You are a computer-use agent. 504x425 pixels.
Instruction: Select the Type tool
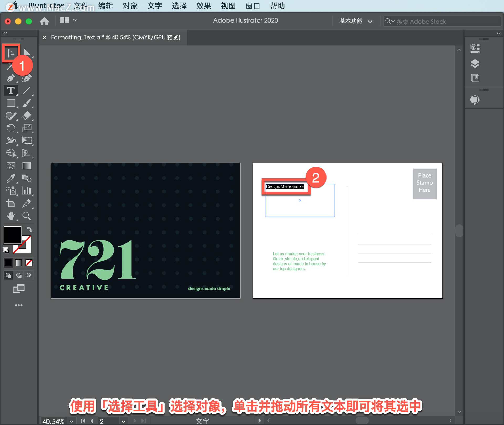pyautogui.click(x=11, y=91)
